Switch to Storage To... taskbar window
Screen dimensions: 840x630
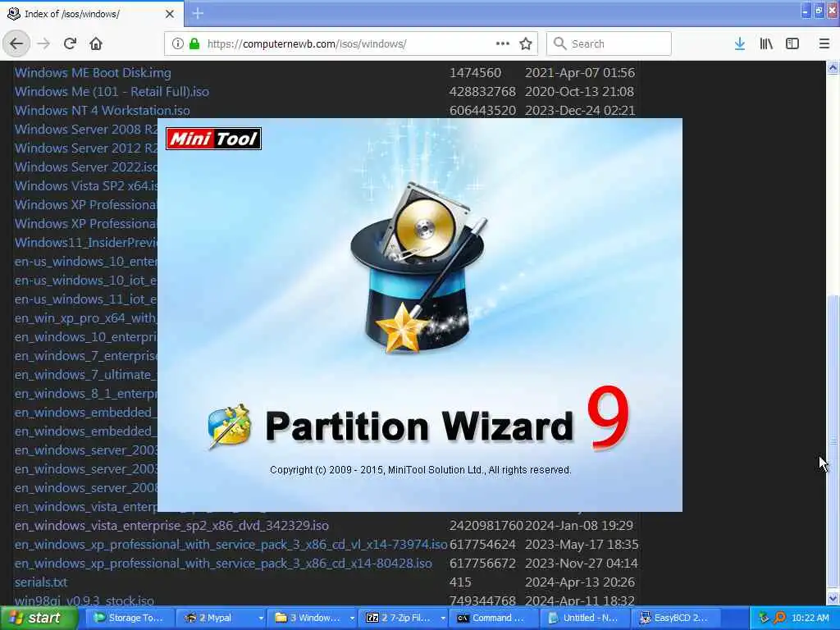point(130,618)
